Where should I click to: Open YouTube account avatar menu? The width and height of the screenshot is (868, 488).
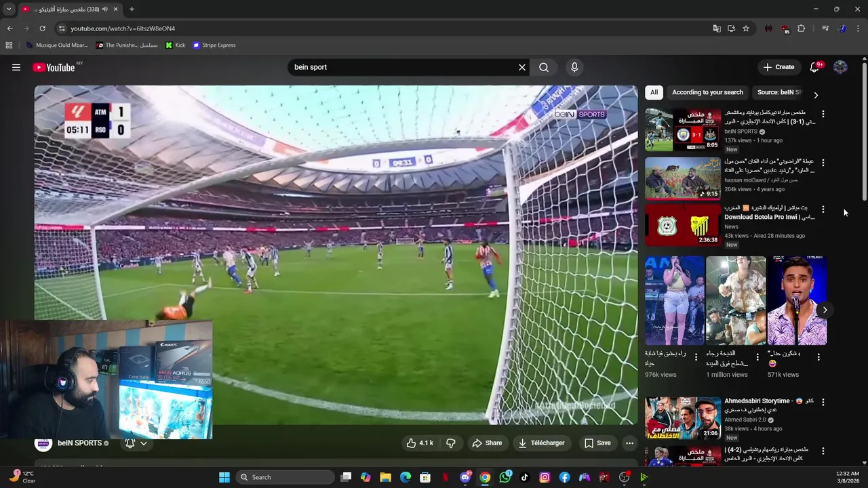840,67
